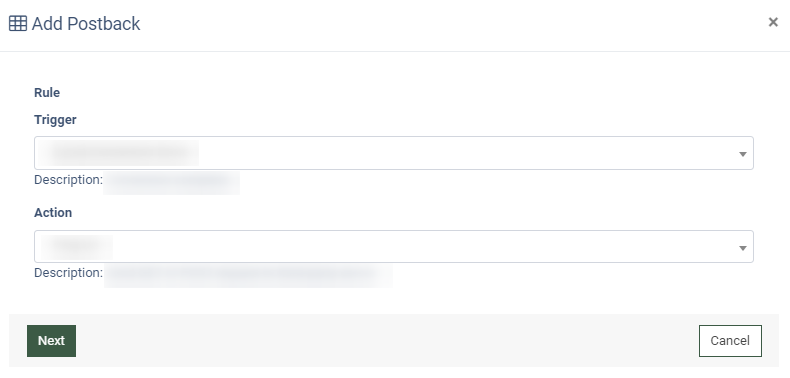790x378 pixels.
Task: Click the blurred selected value in Action
Action: tap(77, 246)
